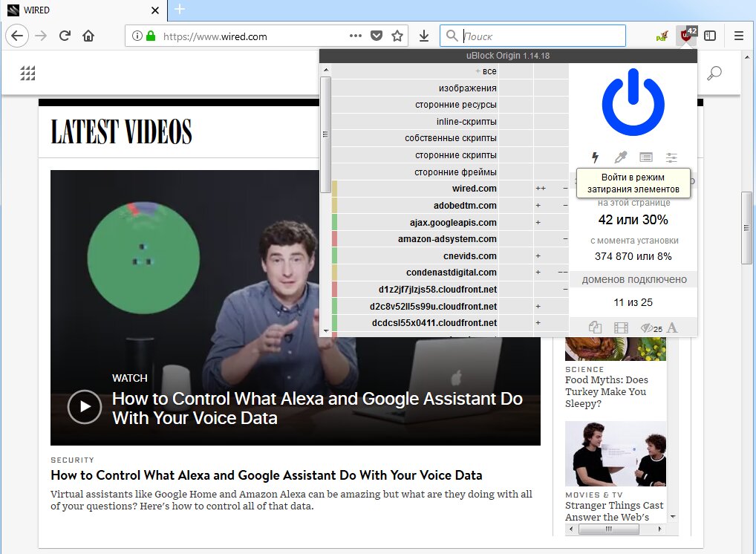
Task: Bookmark this page with the star
Action: tap(397, 36)
